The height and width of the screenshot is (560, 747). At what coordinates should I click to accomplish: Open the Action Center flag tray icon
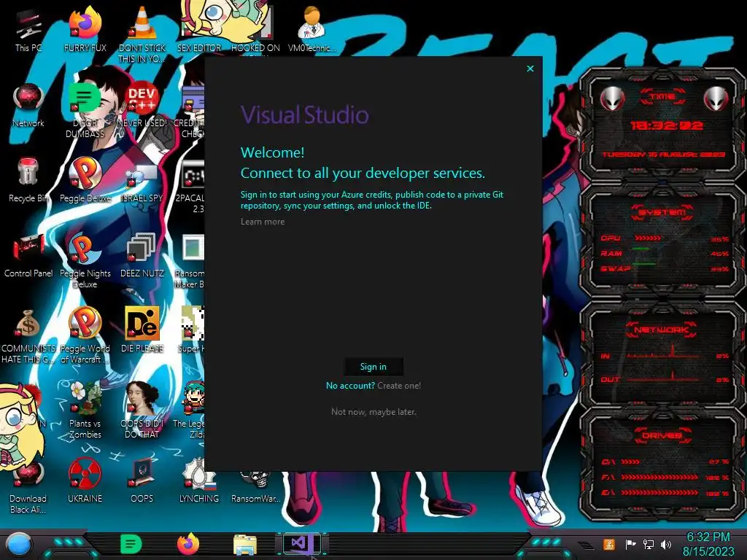(x=631, y=544)
